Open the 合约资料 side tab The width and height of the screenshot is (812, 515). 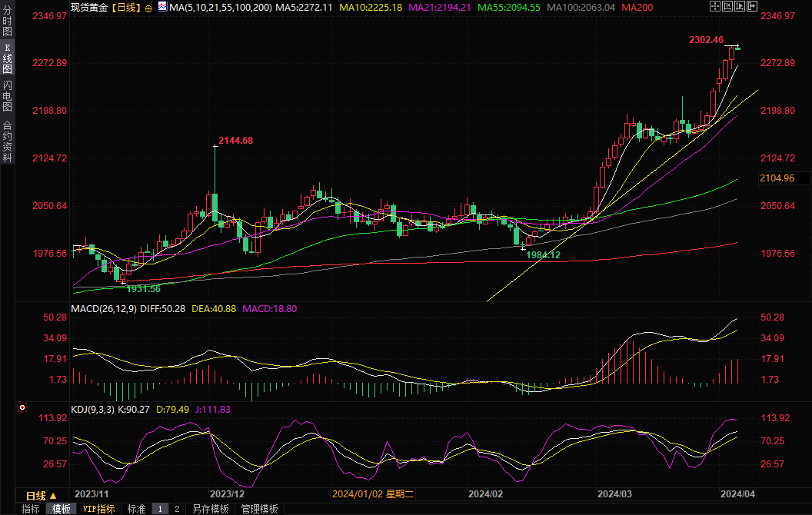point(7,141)
